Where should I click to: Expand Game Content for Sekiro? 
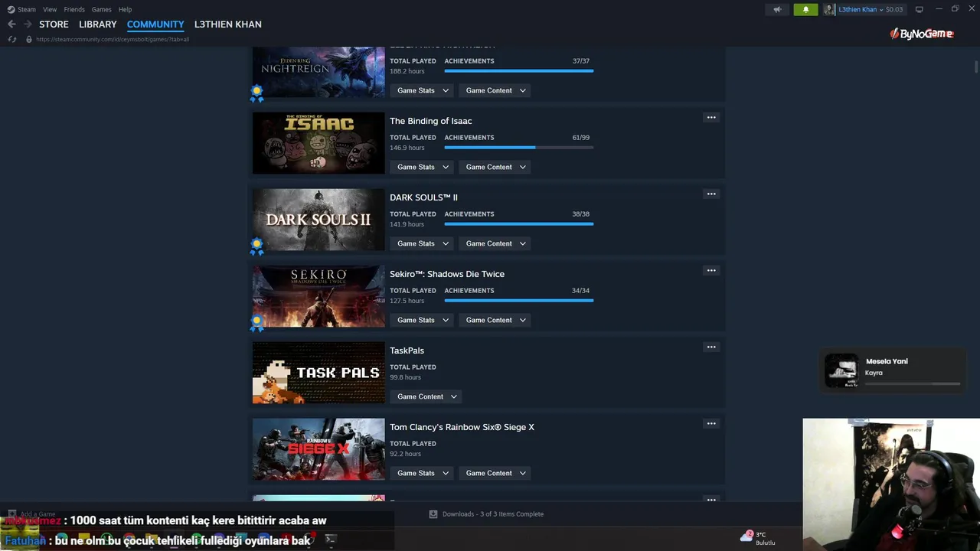[495, 320]
